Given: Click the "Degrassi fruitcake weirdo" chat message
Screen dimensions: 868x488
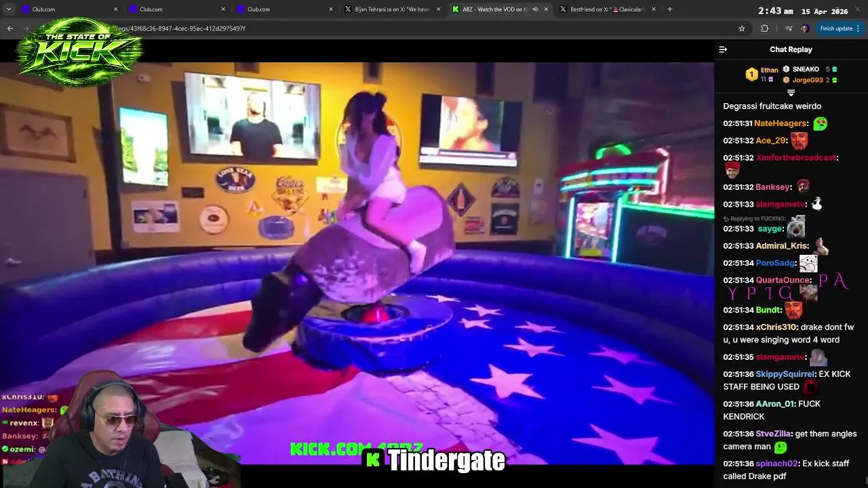Looking at the screenshot, I should pos(772,106).
